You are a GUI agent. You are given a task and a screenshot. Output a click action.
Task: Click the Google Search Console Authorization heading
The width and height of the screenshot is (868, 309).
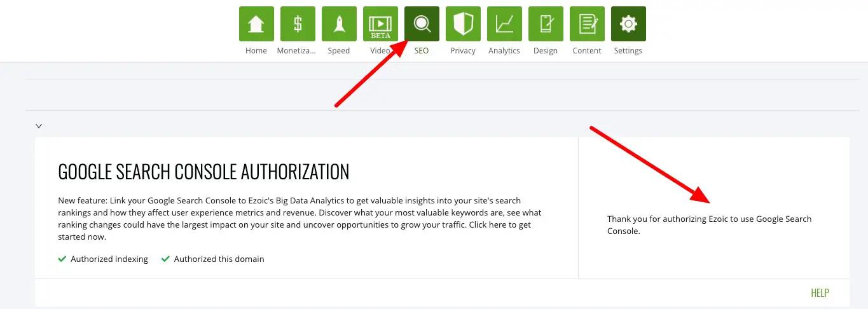pos(203,172)
